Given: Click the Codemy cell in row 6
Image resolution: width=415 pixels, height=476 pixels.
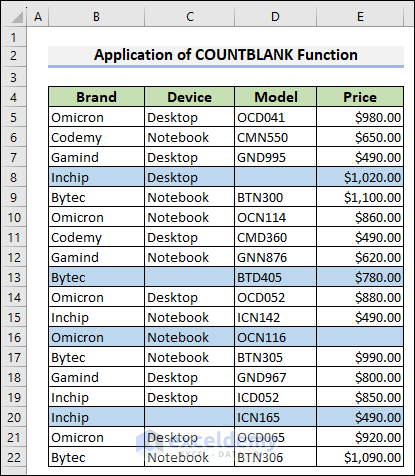Looking at the screenshot, I should coord(96,137).
